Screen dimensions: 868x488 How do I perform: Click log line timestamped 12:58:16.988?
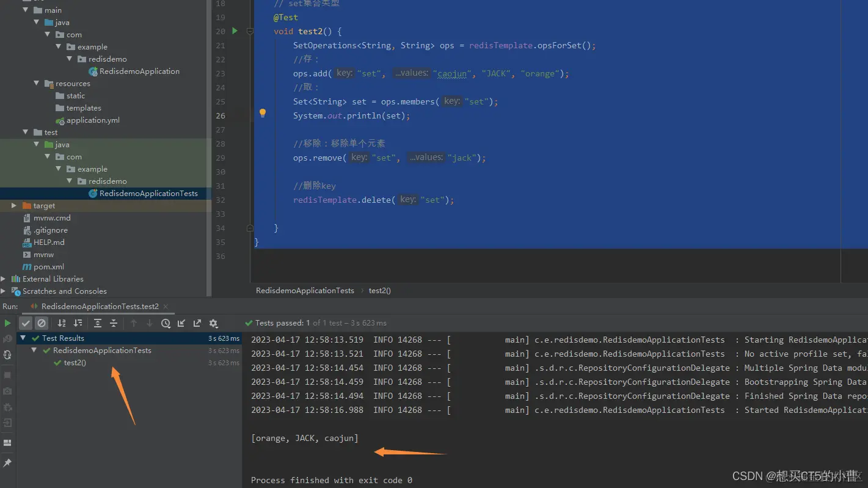[560, 410]
